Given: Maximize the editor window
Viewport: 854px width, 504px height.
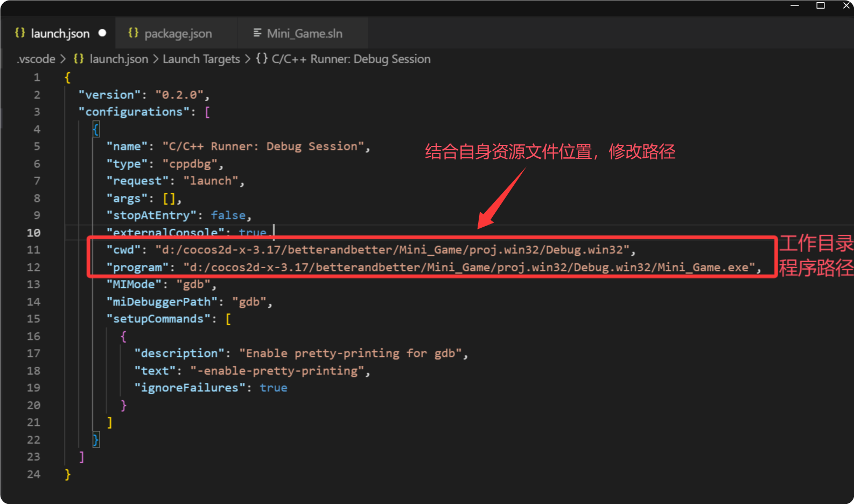Looking at the screenshot, I should coord(821,5).
